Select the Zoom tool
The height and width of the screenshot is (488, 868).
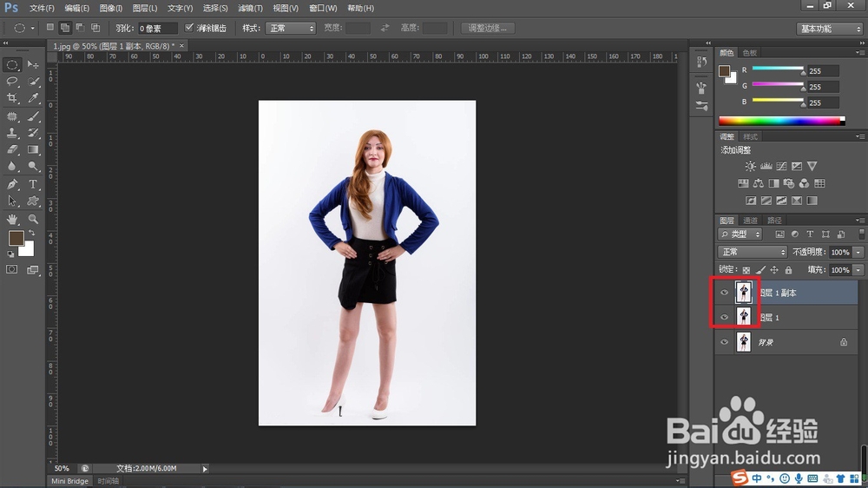(33, 220)
